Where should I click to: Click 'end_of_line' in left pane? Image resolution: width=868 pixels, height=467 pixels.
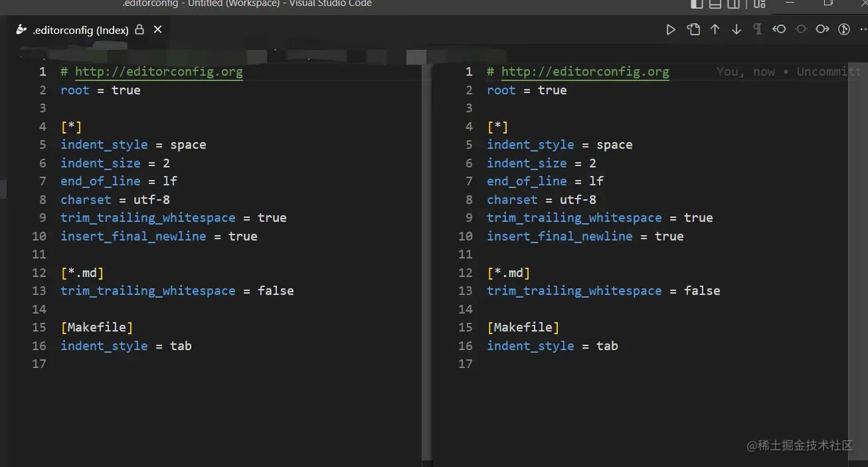(x=100, y=181)
